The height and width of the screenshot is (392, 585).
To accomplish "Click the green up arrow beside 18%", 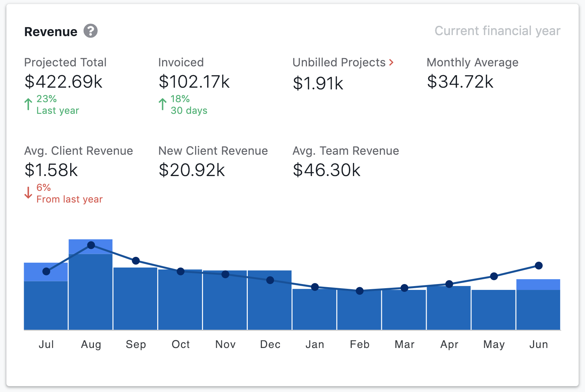I will coord(162,104).
